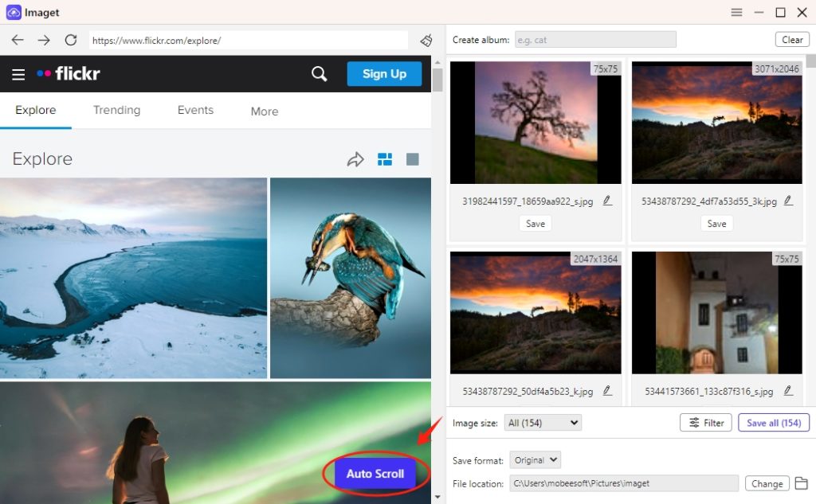Image resolution: width=816 pixels, height=504 pixels.
Task: Expand the More menu on flickr
Action: point(264,111)
